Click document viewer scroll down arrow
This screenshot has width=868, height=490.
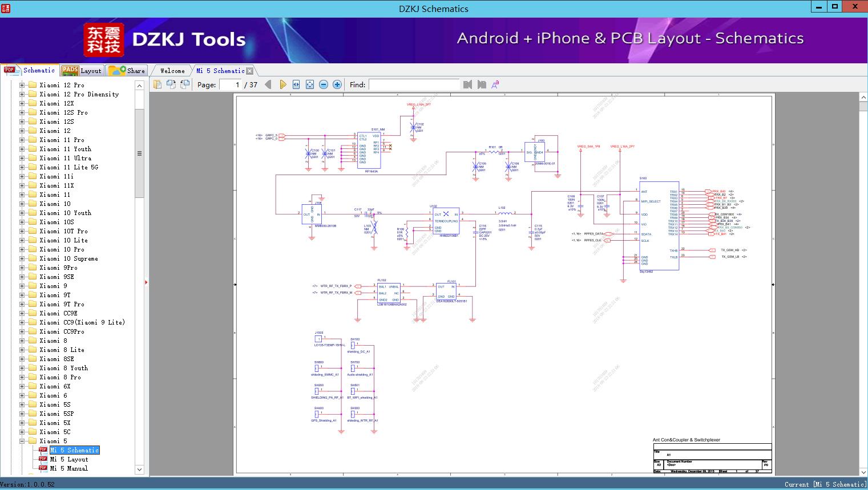click(x=863, y=472)
